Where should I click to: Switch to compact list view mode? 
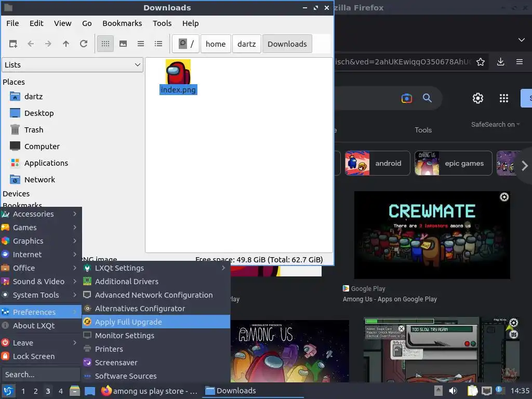pos(141,44)
